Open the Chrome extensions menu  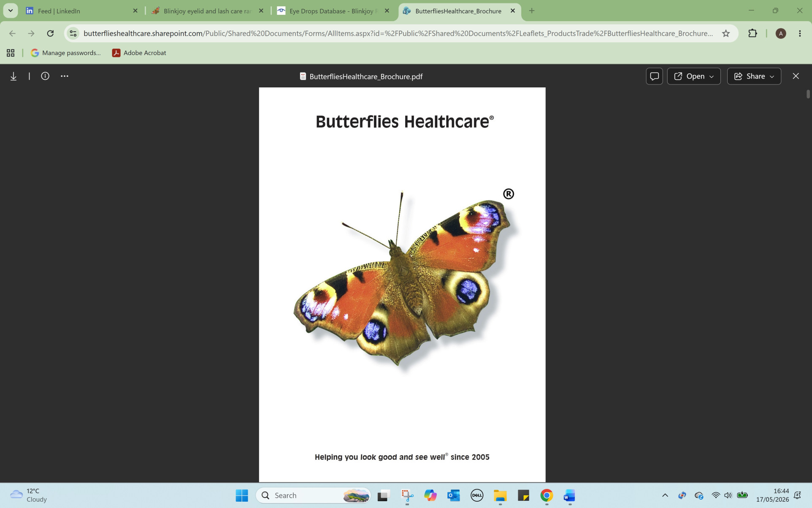pos(752,33)
